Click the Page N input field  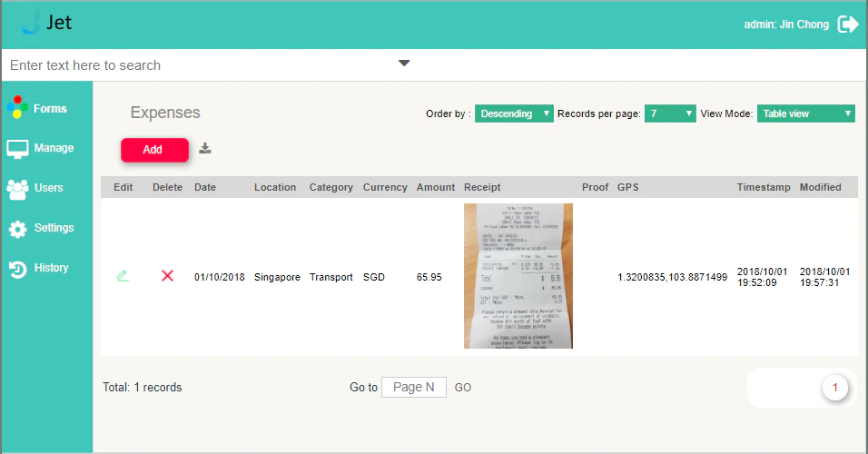(x=413, y=387)
